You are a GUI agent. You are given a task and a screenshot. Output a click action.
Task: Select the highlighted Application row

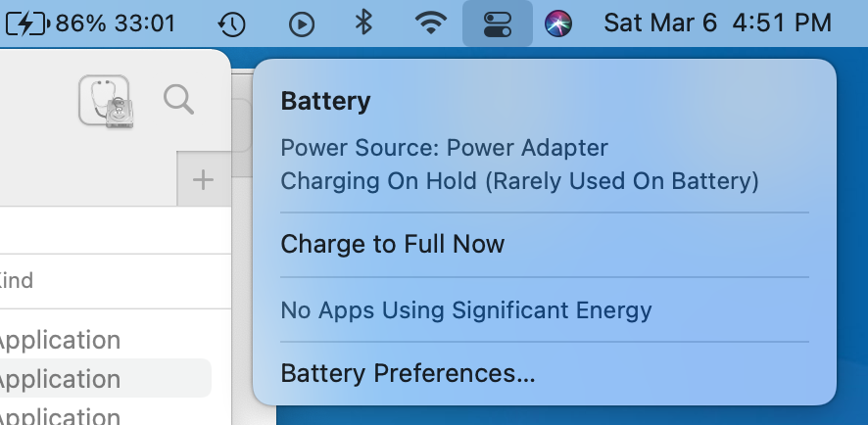pyautogui.click(x=105, y=379)
